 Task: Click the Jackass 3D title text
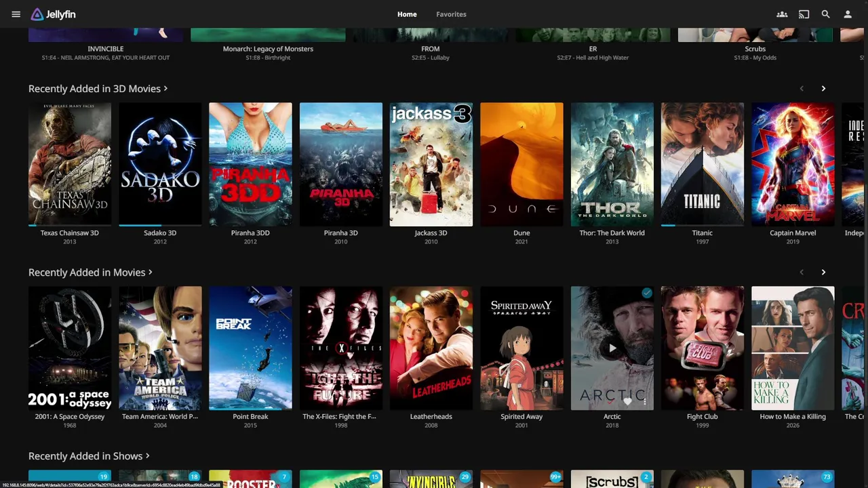pos(431,233)
